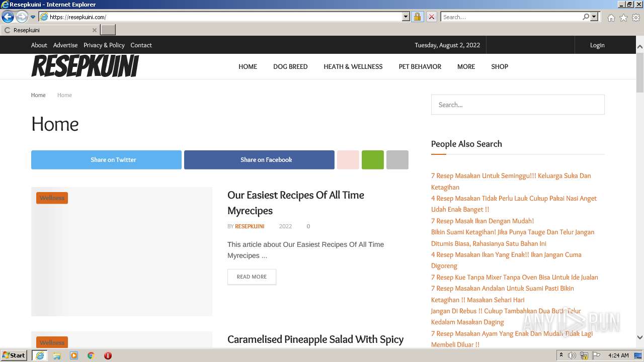Click the pink share button
Screen dimensions: 644x362
tap(348, 160)
